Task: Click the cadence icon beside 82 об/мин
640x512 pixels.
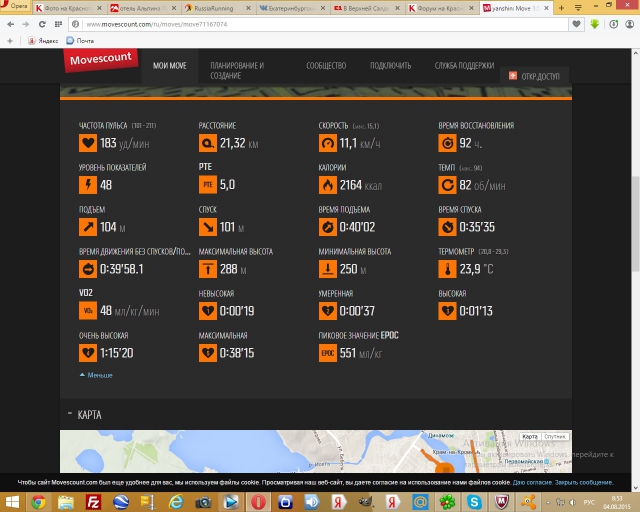Action: (447, 185)
